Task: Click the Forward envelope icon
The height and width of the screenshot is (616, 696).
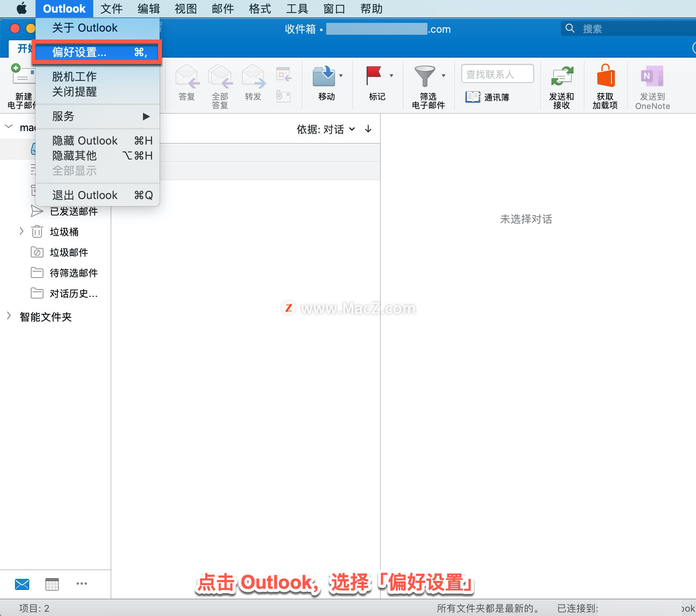Action: 254,76
